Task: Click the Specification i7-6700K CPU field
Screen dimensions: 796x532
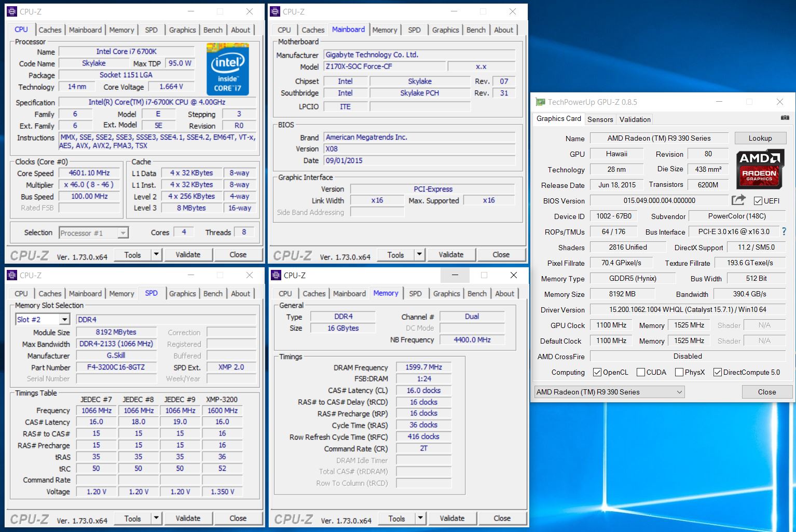Action: [157, 102]
